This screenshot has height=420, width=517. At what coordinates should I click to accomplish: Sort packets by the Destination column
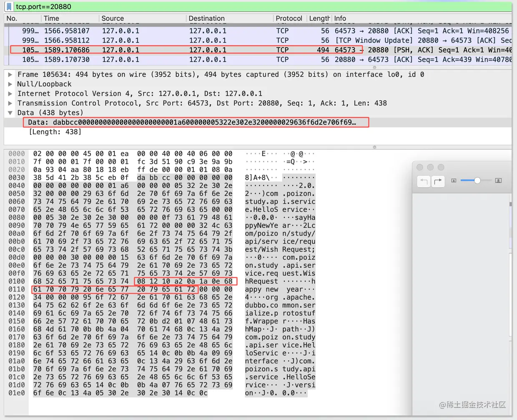230,18
